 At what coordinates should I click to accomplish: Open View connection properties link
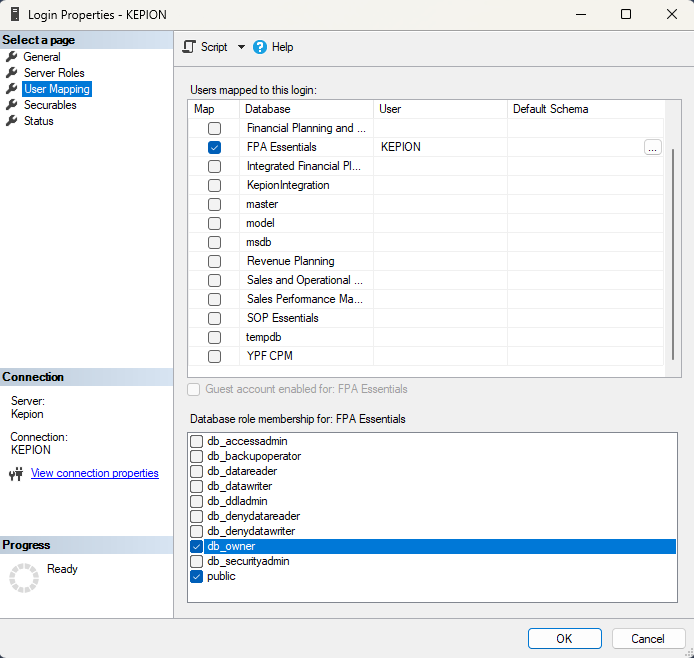[95, 473]
